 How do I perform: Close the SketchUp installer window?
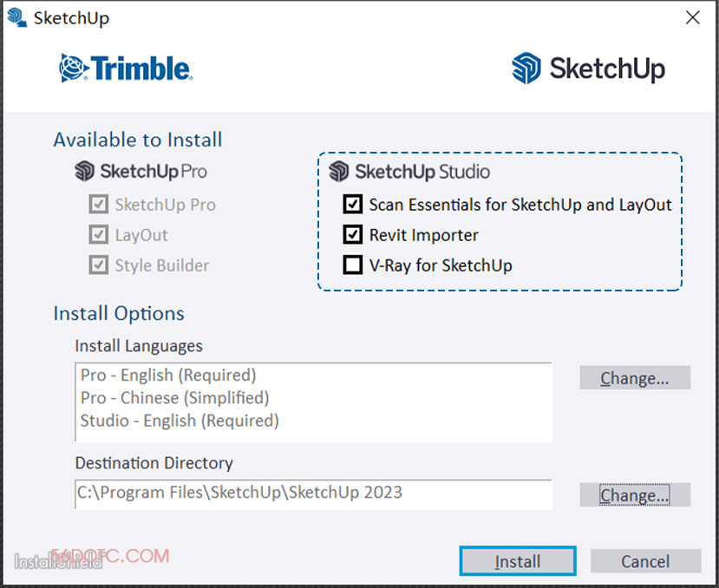click(692, 17)
